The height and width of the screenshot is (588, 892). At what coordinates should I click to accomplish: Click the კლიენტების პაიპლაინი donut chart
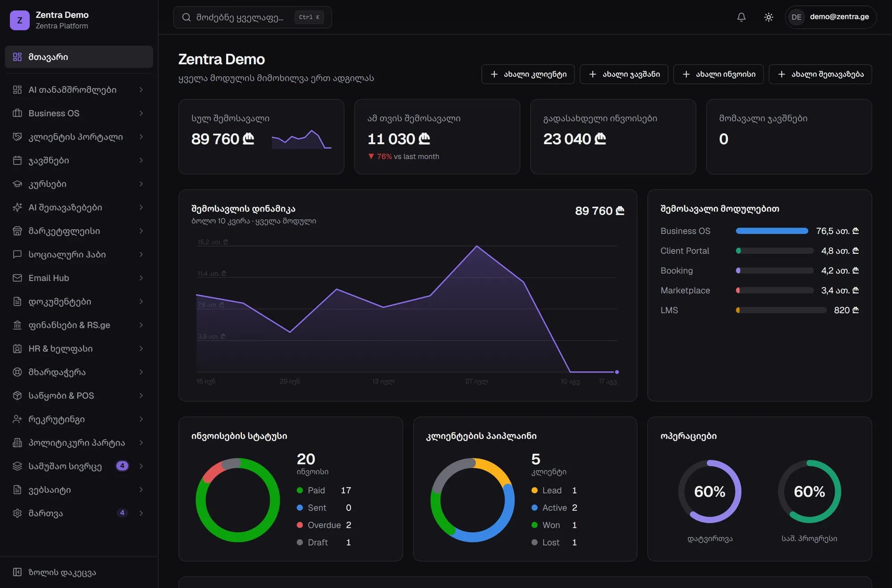click(472, 500)
